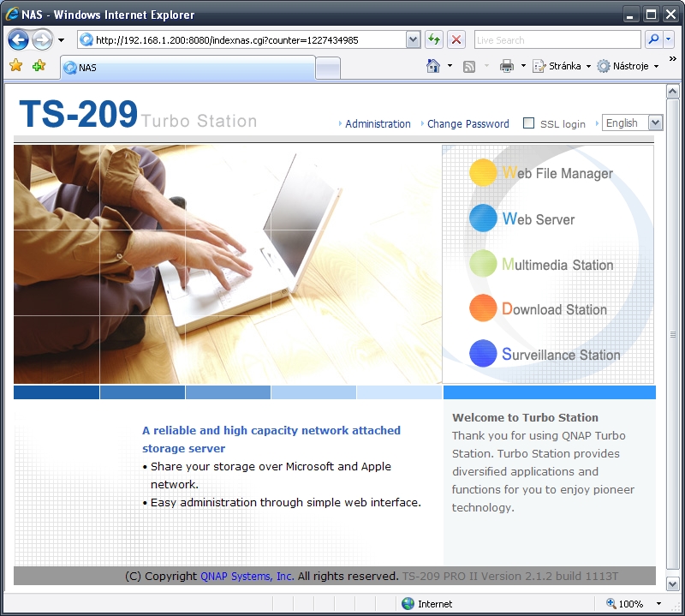
Task: Click the Welcome to Turbo Station heading
Action: (x=525, y=417)
